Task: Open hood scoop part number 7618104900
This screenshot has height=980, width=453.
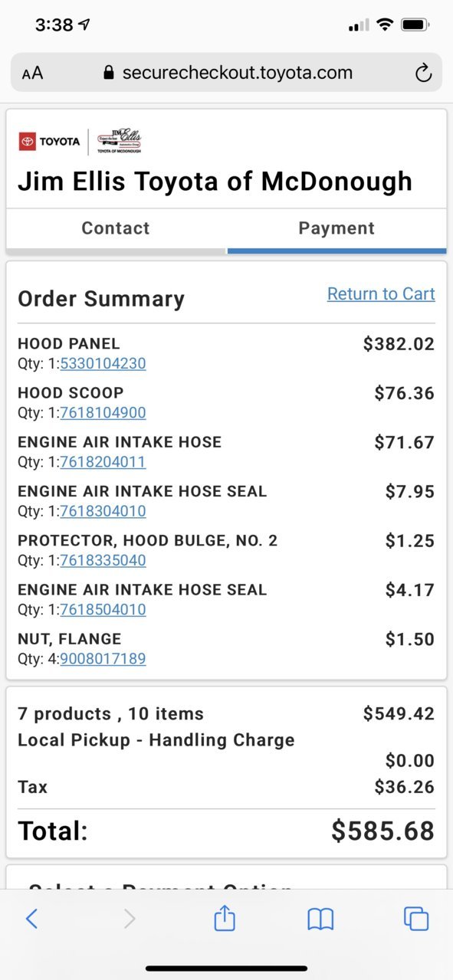Action: pyautogui.click(x=103, y=412)
